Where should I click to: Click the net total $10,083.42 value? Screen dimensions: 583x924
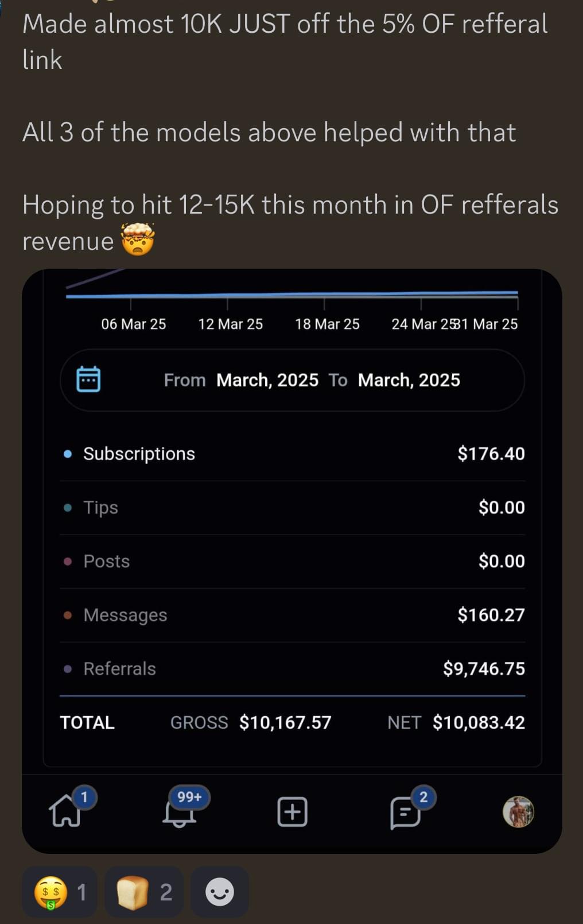pos(479,722)
